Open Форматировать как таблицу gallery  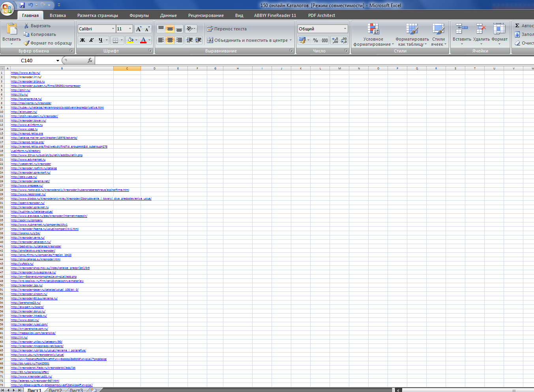coord(412,35)
